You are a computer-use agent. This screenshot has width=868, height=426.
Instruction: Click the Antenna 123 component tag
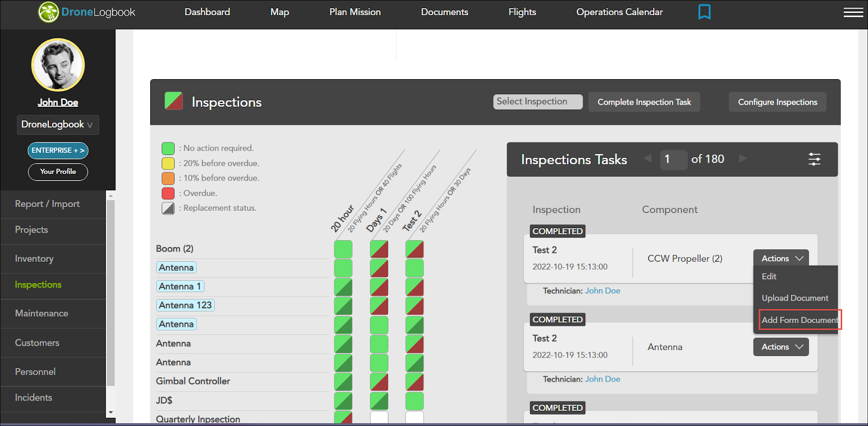click(x=185, y=306)
